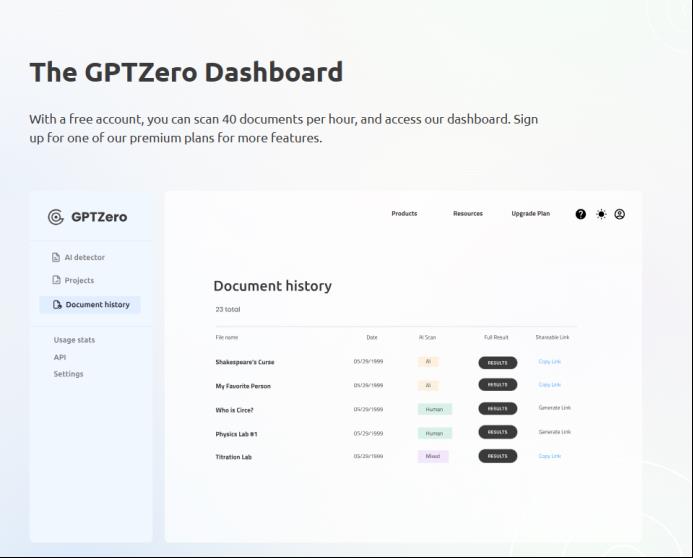Click the date of Shakespeare's Curse row
This screenshot has width=693, height=558.
click(368, 361)
